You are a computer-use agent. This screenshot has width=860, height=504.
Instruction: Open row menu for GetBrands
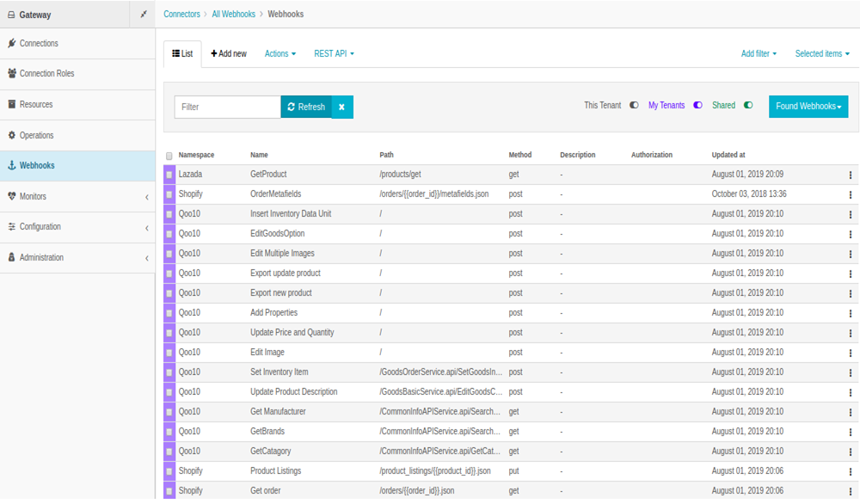pos(851,432)
